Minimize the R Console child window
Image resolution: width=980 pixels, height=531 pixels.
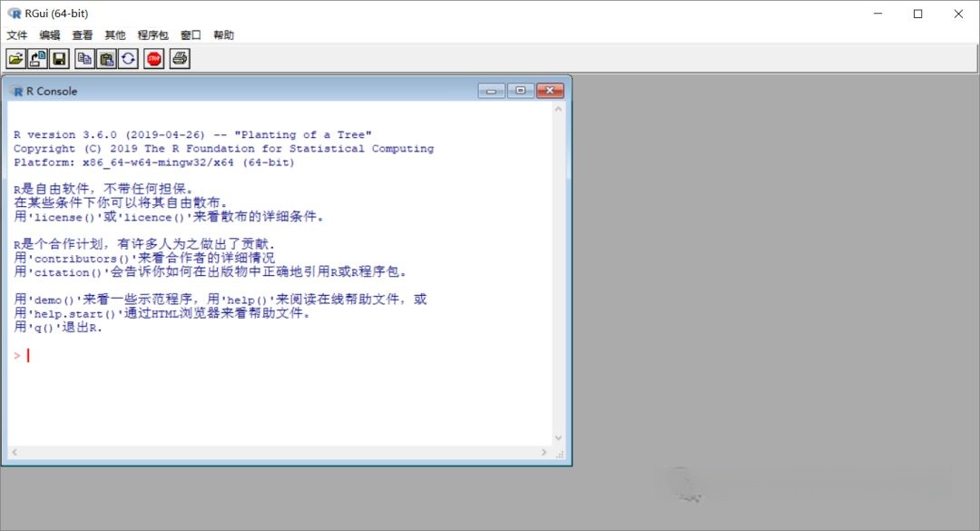pos(491,91)
